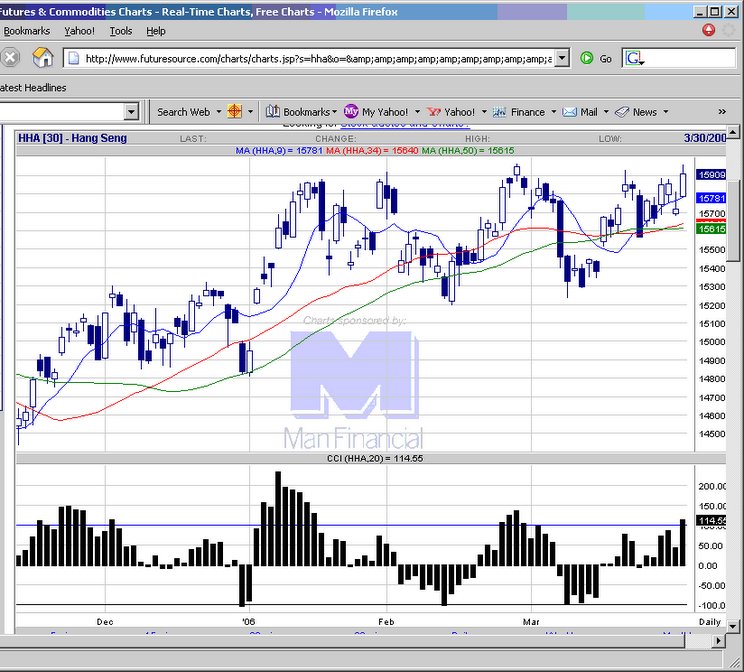Expand the Search Web dropdown arrow
Viewport: 744px width, 672px height.
click(x=219, y=112)
